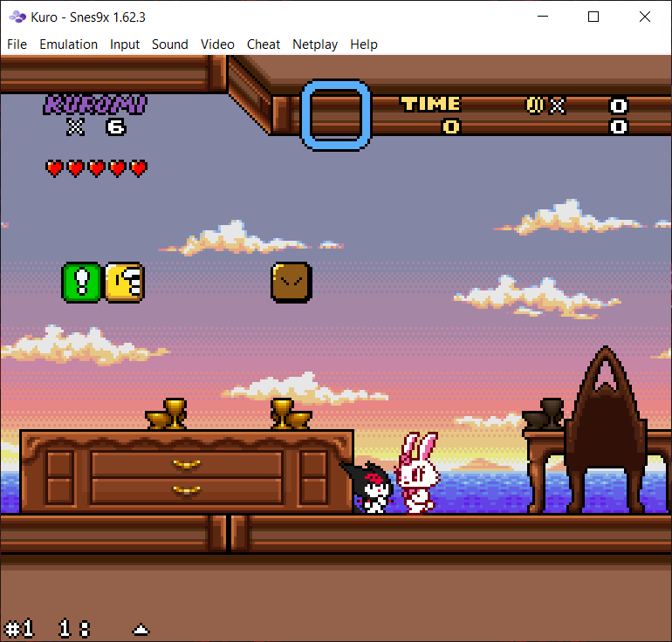Click the time value 0 under TIME
The height and width of the screenshot is (642, 672).
pos(451,126)
